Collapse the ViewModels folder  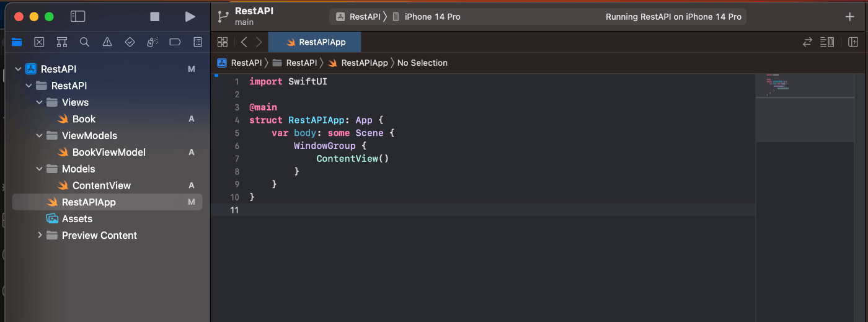[39, 135]
